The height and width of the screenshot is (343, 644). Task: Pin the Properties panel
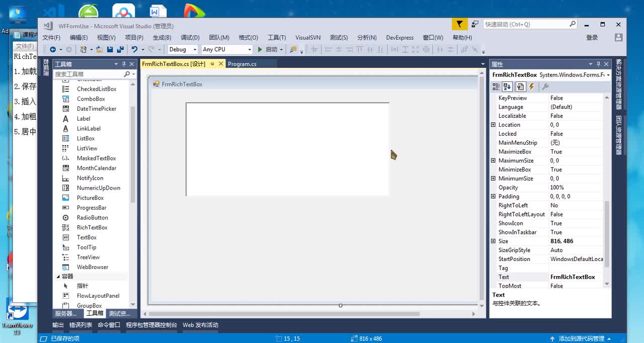[x=599, y=64]
